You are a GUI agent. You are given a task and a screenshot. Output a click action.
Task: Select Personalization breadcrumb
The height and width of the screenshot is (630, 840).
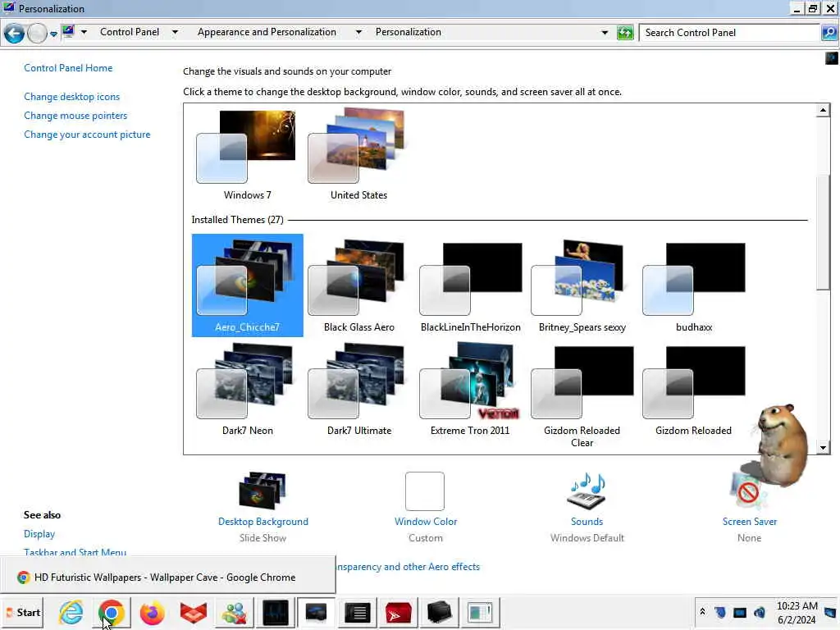point(409,32)
